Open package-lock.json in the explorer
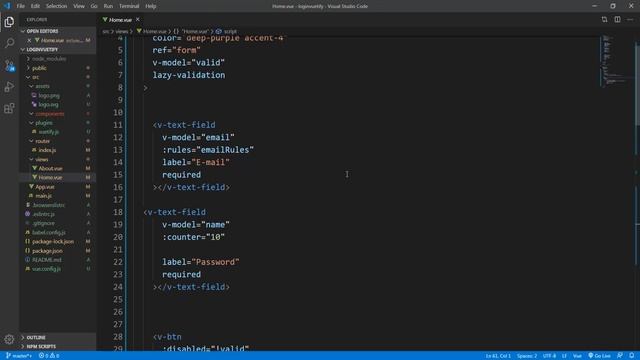The height and width of the screenshot is (360, 640). click(57, 242)
